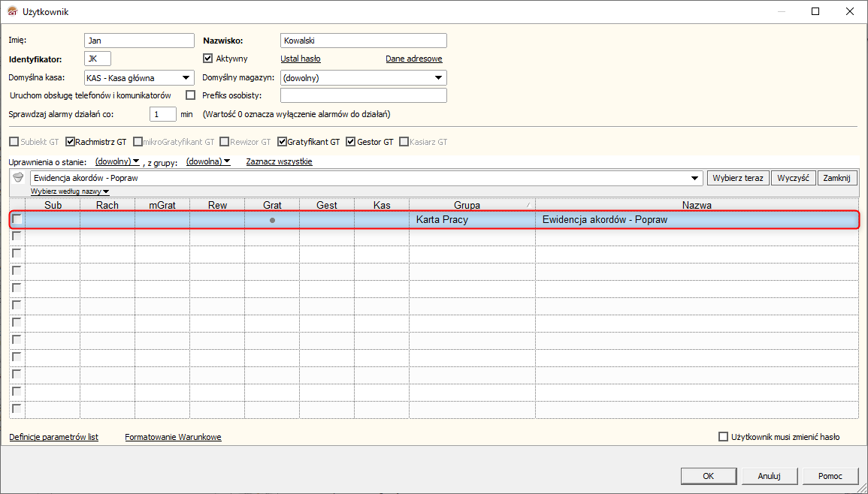Click the Zamknij button
Viewport: 868px width, 494px height.
click(837, 178)
